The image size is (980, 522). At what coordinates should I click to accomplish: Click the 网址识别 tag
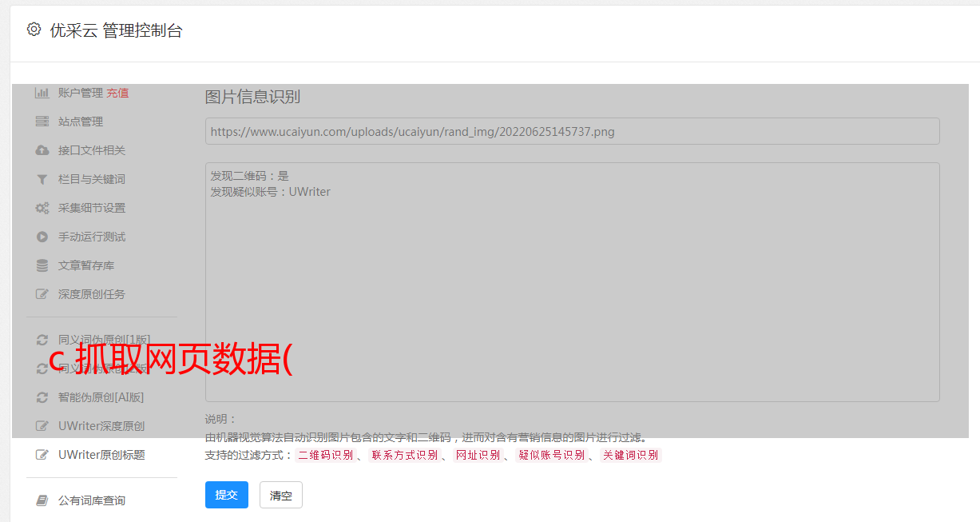478,455
